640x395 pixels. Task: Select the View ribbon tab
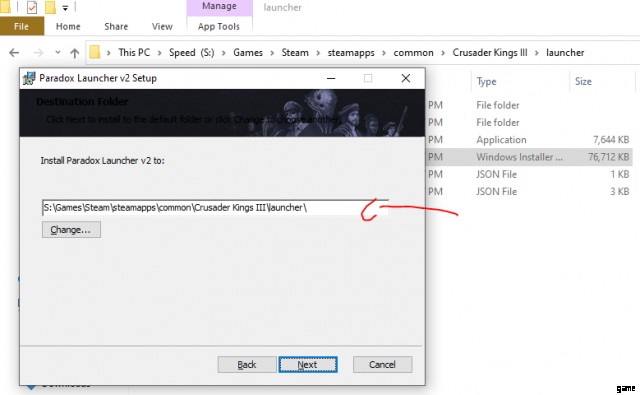click(x=162, y=27)
